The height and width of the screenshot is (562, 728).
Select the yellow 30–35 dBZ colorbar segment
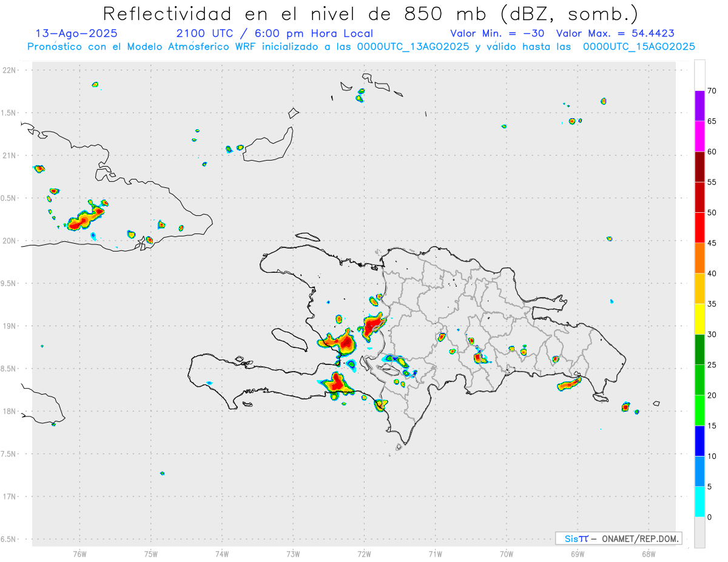coord(699,319)
